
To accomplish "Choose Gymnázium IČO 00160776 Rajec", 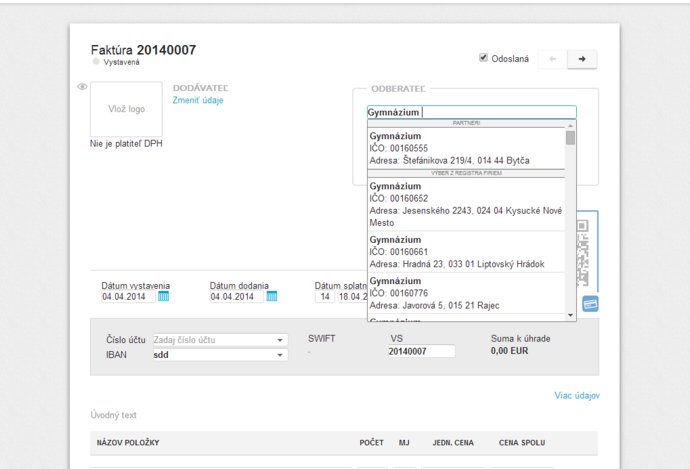I will [x=466, y=293].
